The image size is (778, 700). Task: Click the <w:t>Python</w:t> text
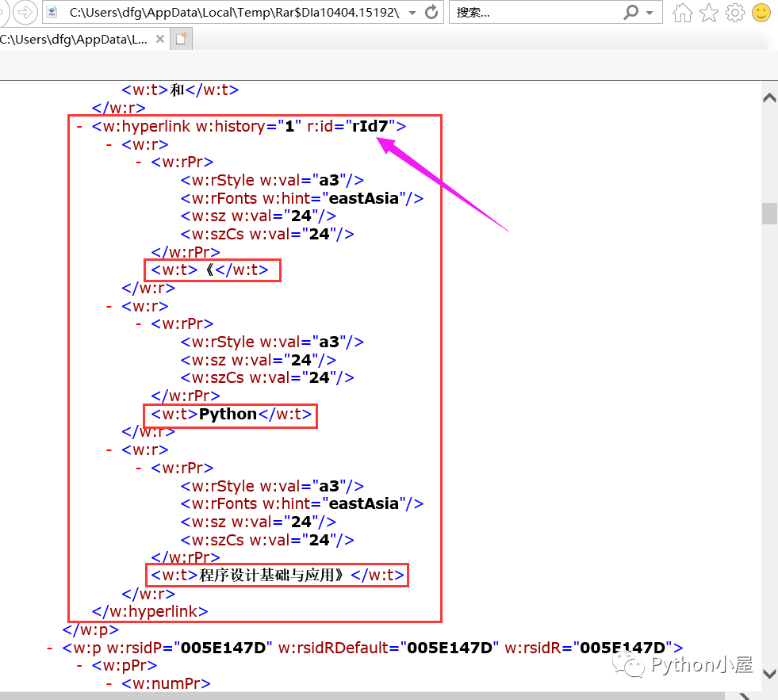pos(232,415)
